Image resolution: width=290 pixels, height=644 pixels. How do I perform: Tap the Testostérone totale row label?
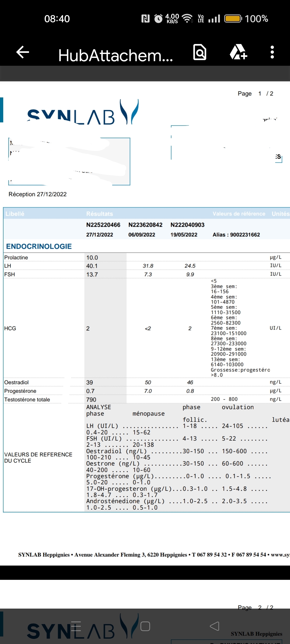27,400
